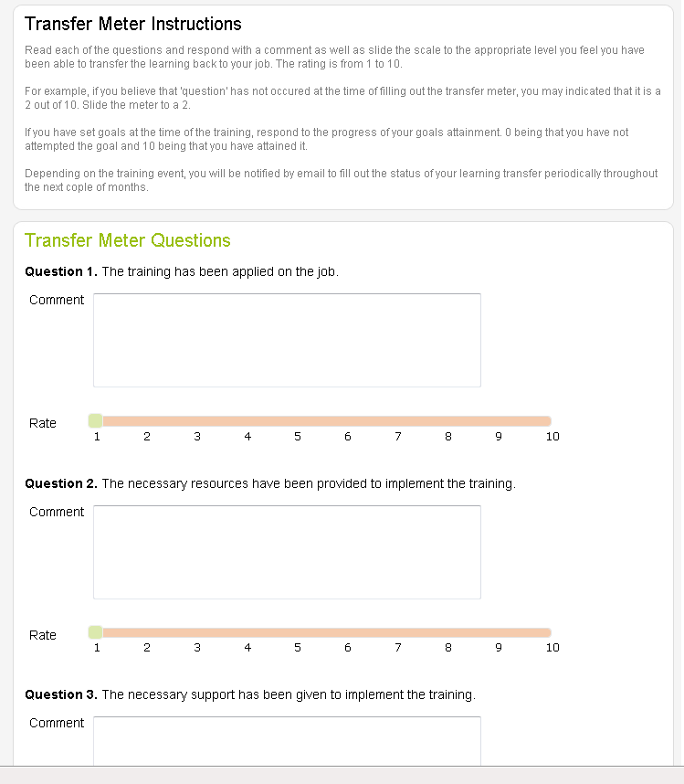Set Question 1 rating to 6 on slider
684x784 pixels.
pos(347,420)
